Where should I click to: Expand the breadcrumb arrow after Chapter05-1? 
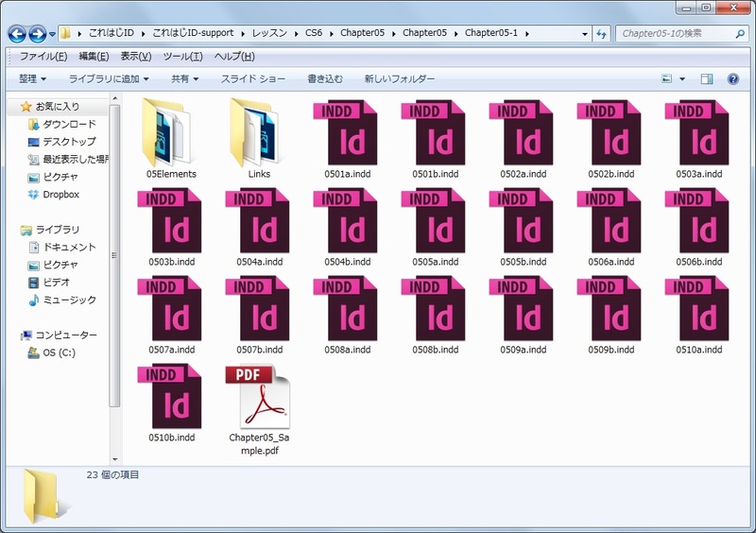click(527, 33)
